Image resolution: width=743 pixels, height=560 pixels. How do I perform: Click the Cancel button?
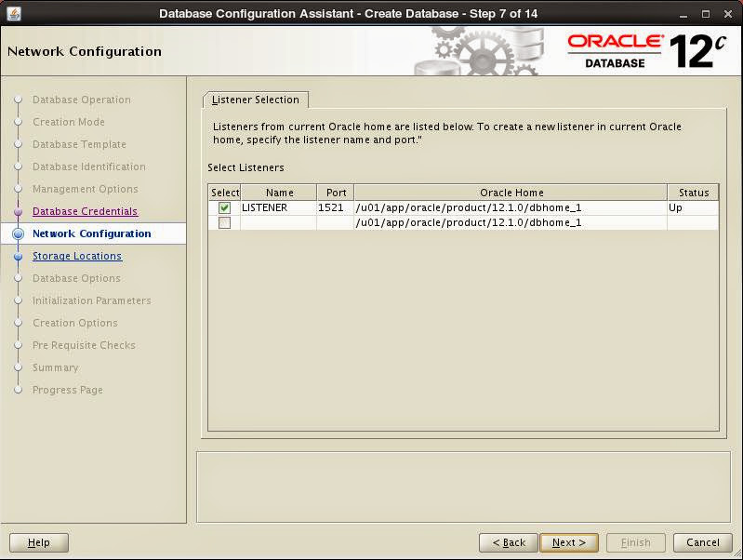(703, 542)
